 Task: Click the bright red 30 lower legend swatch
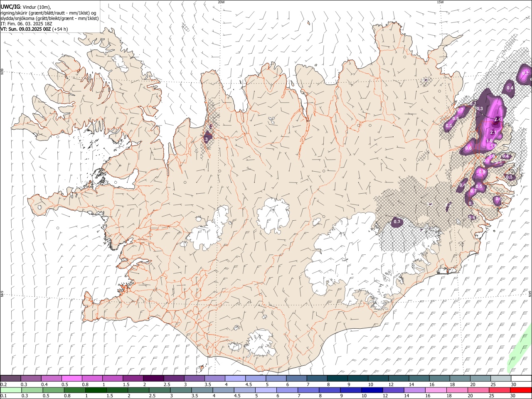click(x=521, y=390)
